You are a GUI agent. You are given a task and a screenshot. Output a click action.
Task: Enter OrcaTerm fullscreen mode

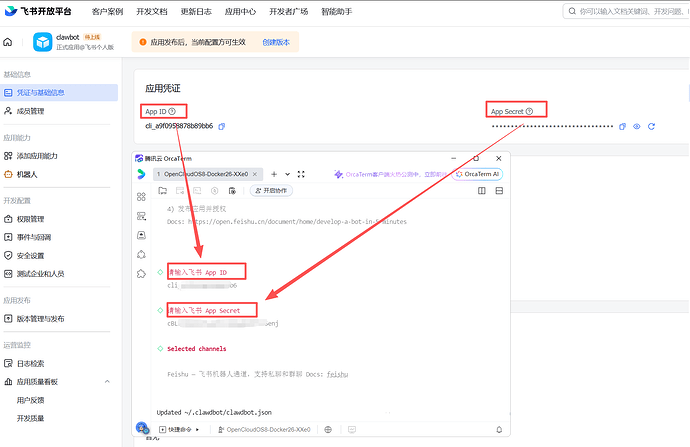(301, 174)
